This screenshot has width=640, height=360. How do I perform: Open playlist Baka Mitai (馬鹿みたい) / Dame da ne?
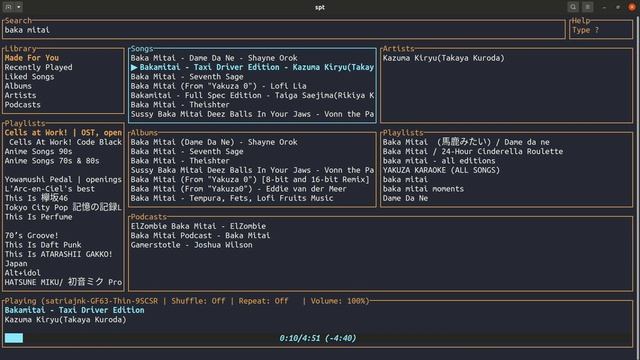tap(466, 142)
